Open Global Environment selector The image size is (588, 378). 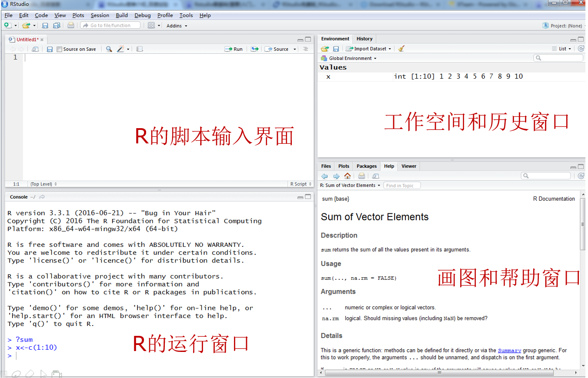point(348,58)
